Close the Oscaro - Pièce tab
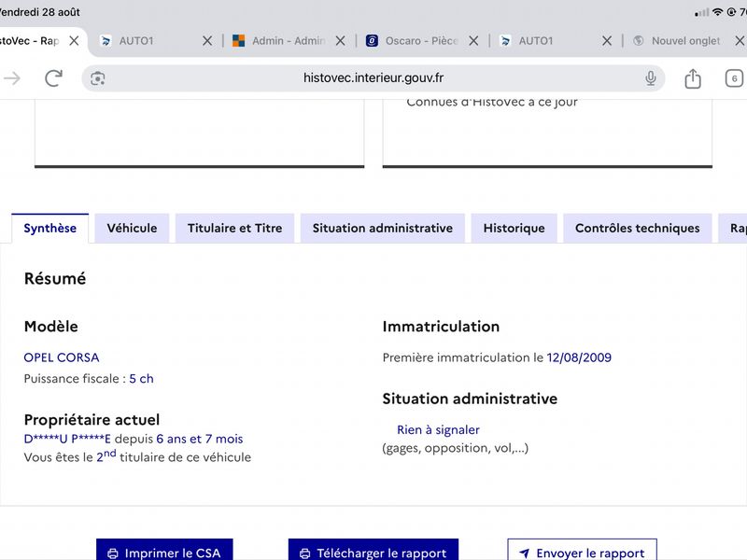747x560 pixels. [473, 41]
